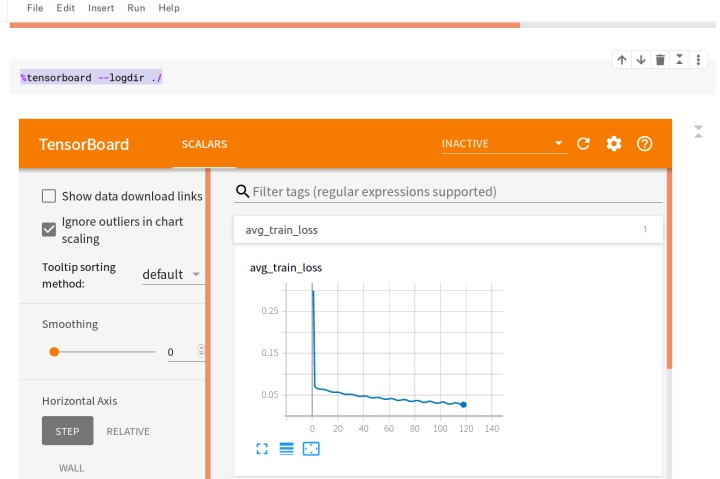Toggle full-size chart for avg_train_loss
This screenshot has width=720, height=479.
pos(262,449)
